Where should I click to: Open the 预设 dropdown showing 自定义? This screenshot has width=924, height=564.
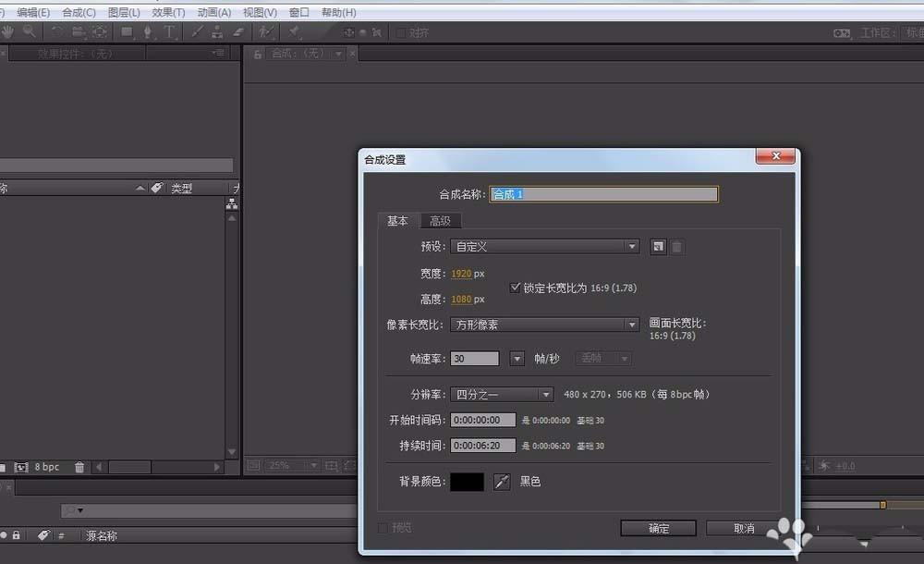tap(544, 247)
